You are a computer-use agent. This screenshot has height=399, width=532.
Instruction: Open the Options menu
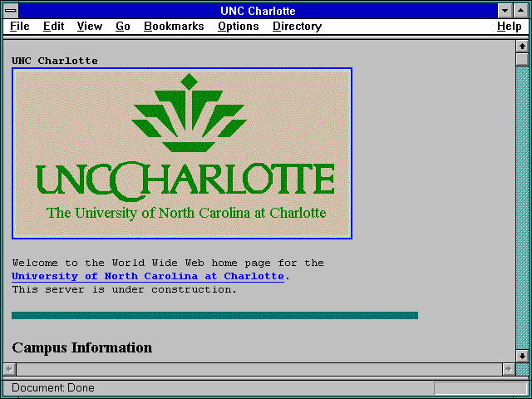click(x=239, y=27)
